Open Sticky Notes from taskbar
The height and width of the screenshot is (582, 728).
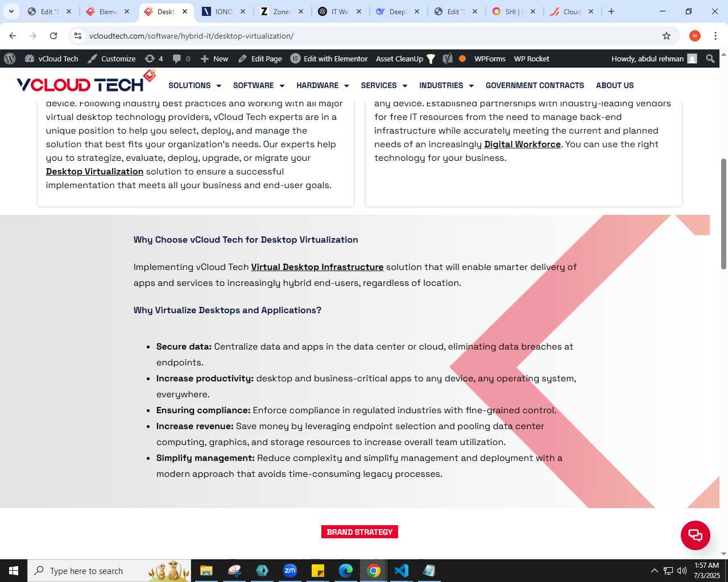pos(318,571)
